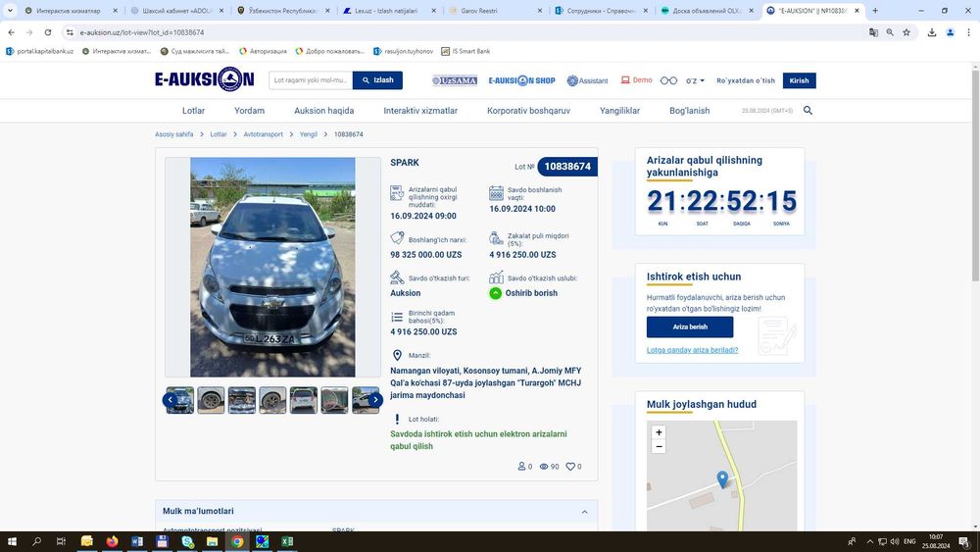Bookmark this page with star icon
The height and width of the screenshot is (552, 980).
coord(906,32)
